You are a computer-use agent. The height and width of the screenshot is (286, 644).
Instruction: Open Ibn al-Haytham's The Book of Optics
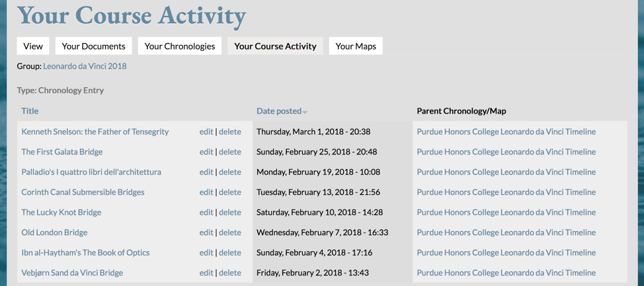point(85,252)
